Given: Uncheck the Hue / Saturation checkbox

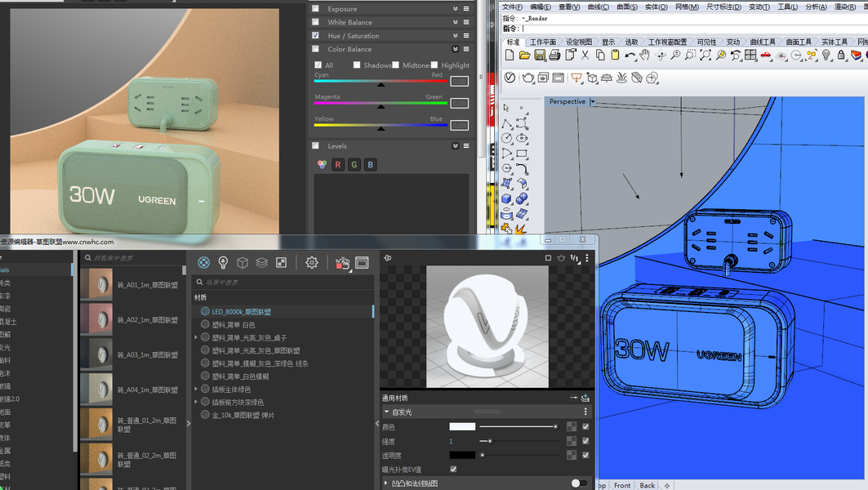Looking at the screenshot, I should pos(315,35).
